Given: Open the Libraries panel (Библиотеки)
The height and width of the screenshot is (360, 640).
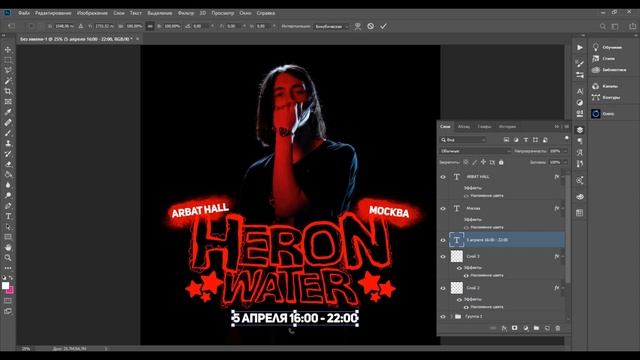Looking at the screenshot, I should (609, 70).
